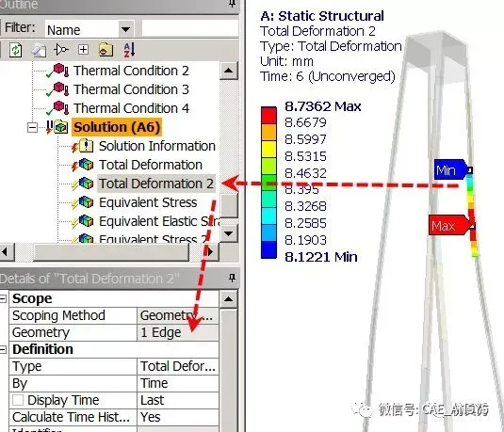Collapse the Solution (A6) tree node
The image size is (504, 432).
pos(32,127)
